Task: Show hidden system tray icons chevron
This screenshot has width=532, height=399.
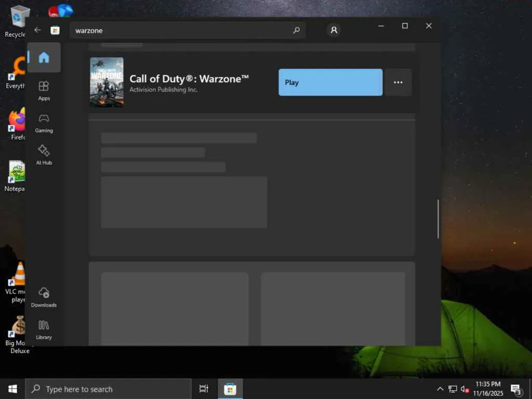Action: pos(440,389)
